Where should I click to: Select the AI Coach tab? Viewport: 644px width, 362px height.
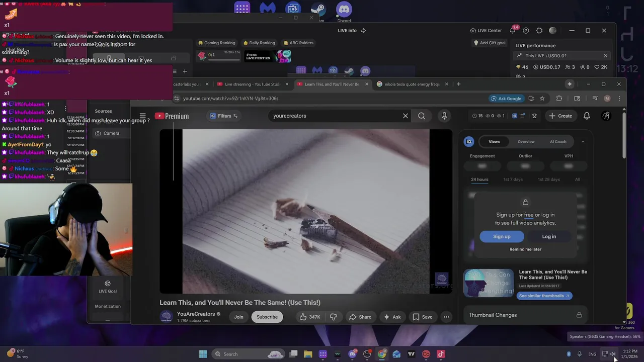pos(558,142)
